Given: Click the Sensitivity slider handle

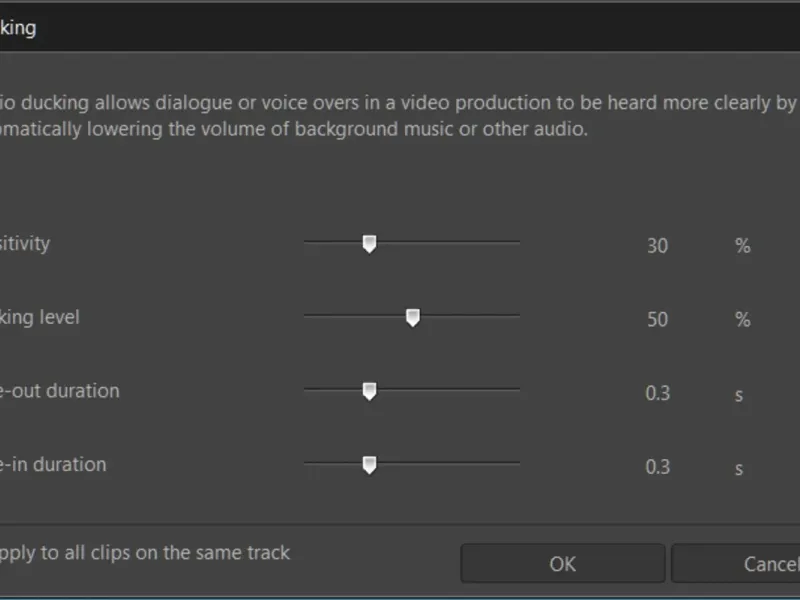Looking at the screenshot, I should pyautogui.click(x=369, y=244).
